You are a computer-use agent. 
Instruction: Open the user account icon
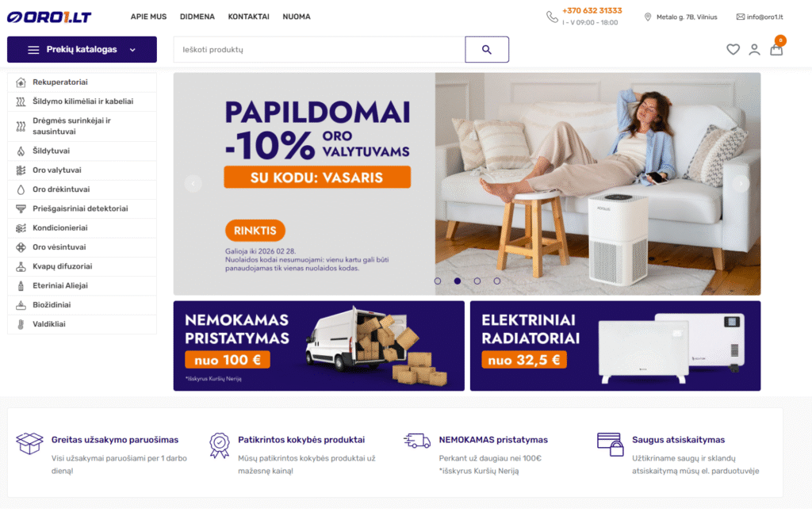pos(755,49)
